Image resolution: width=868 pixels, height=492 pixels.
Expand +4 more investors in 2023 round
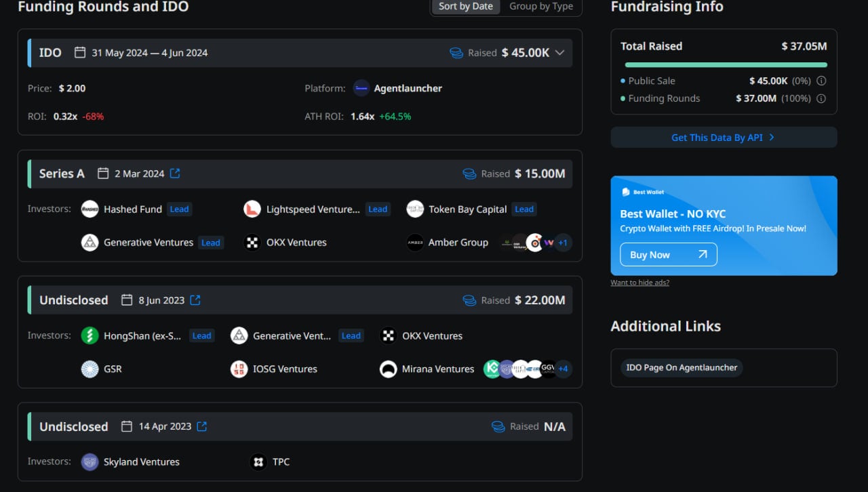tap(563, 369)
